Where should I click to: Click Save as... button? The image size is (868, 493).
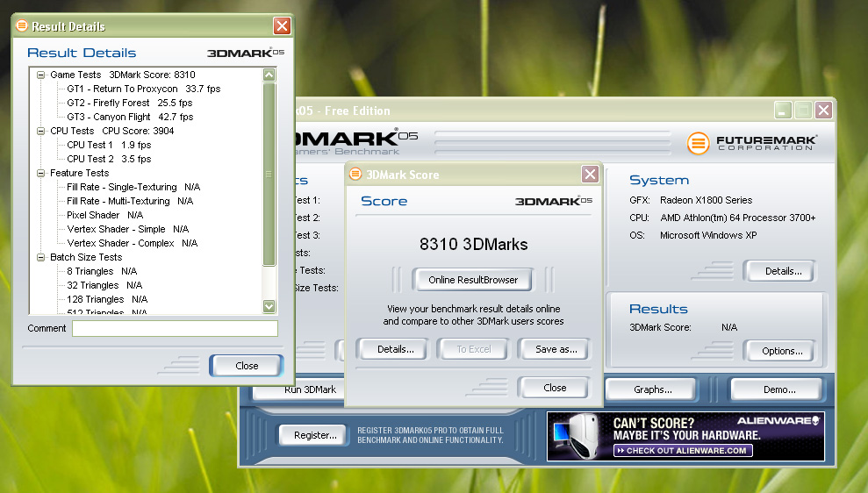[556, 349]
